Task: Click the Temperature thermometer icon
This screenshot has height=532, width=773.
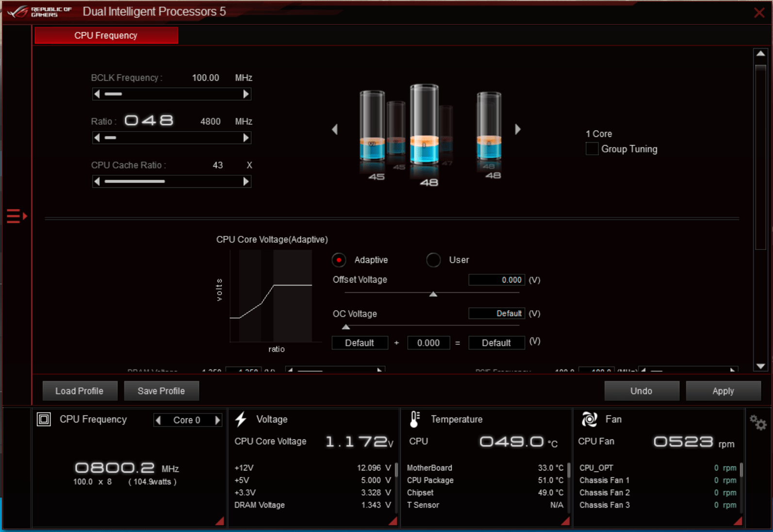Action: tap(414, 419)
